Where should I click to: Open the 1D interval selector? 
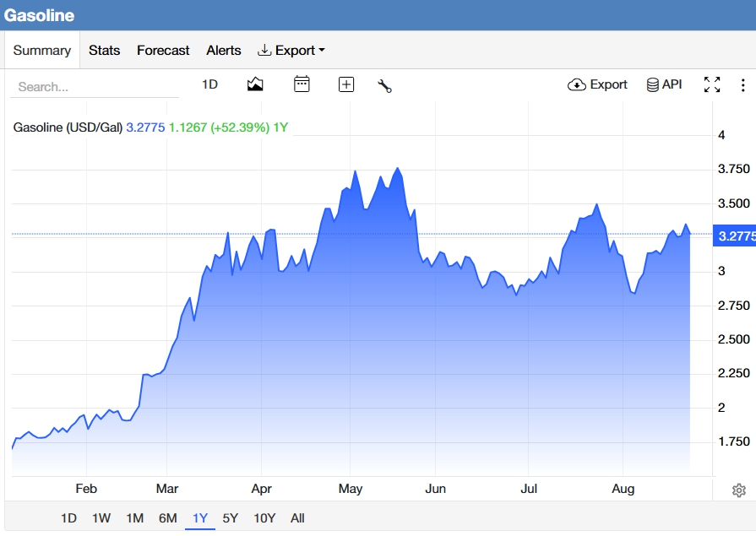209,84
